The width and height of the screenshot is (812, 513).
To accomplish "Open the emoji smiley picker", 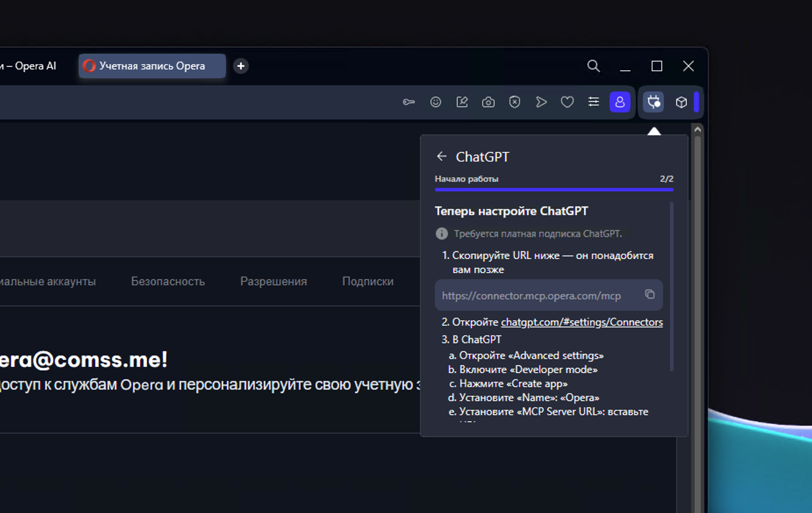I will (435, 102).
